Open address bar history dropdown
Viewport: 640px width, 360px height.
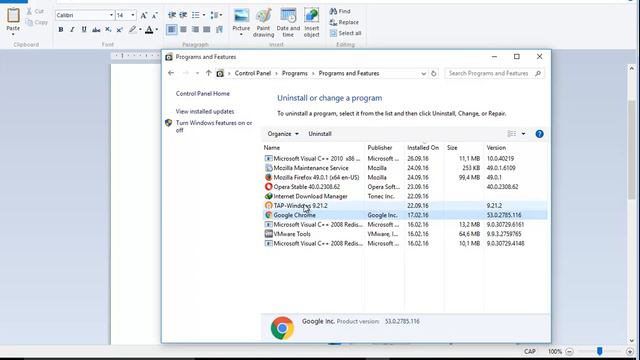(x=423, y=73)
